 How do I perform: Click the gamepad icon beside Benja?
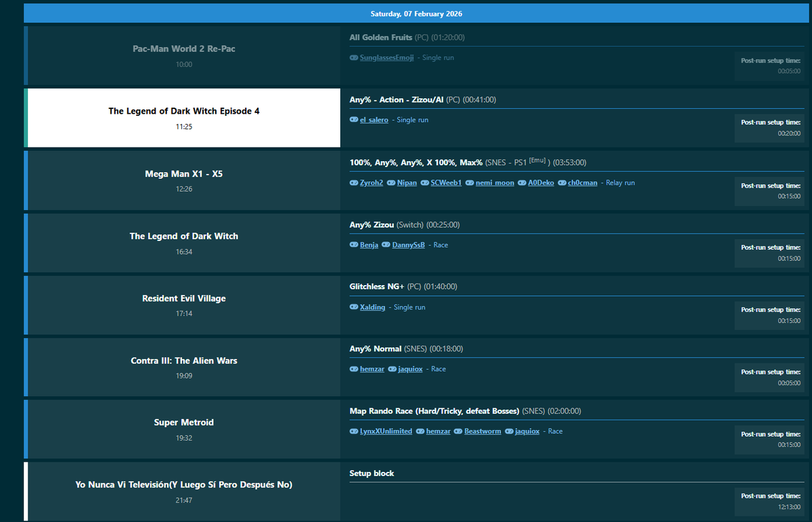click(354, 245)
